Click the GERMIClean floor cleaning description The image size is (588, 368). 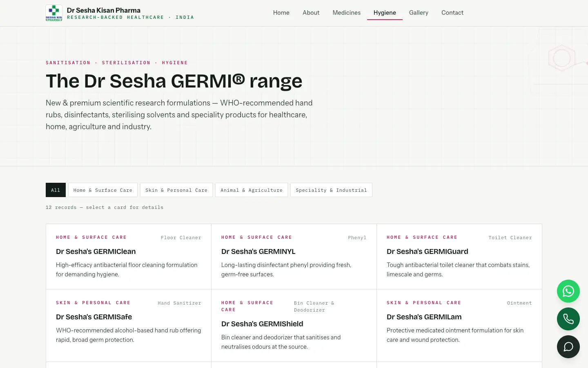127,269
